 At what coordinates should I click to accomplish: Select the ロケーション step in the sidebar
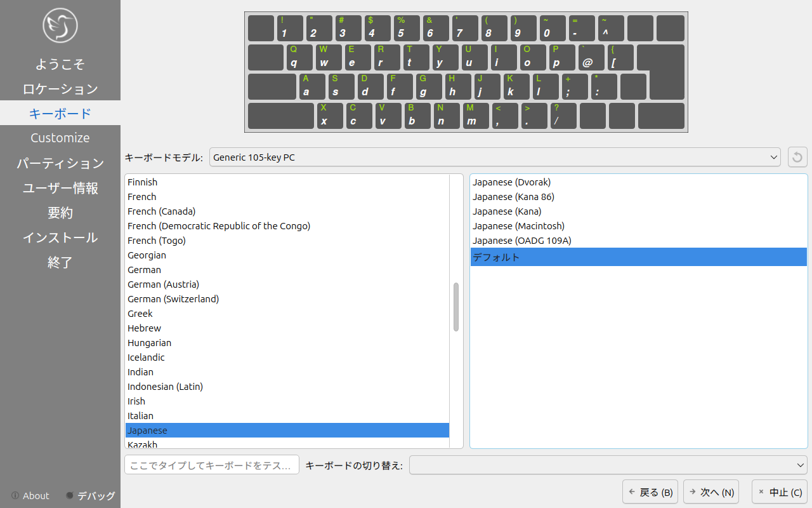60,89
